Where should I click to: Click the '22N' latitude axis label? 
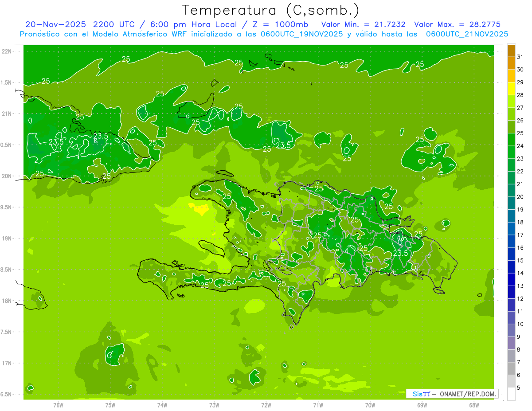(7, 51)
